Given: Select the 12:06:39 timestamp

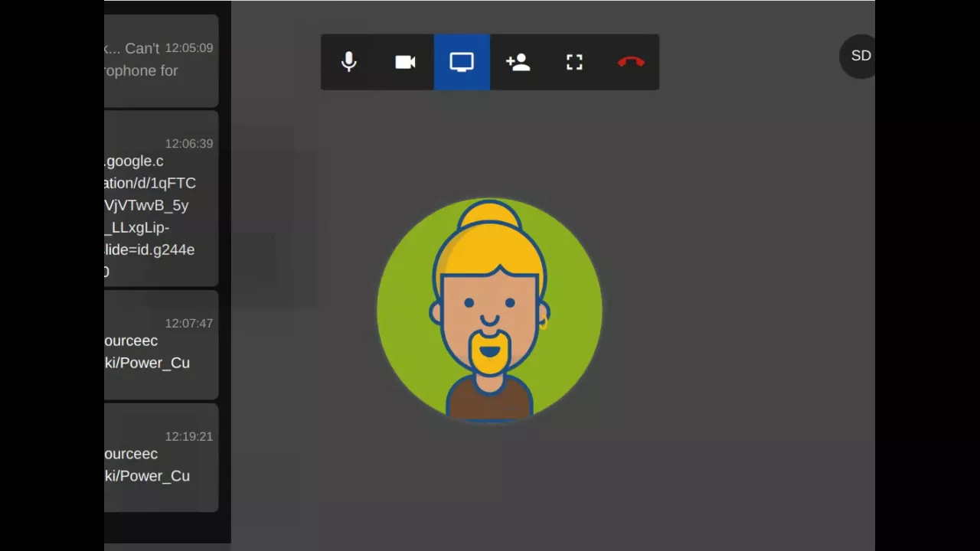Looking at the screenshot, I should click(x=189, y=144).
